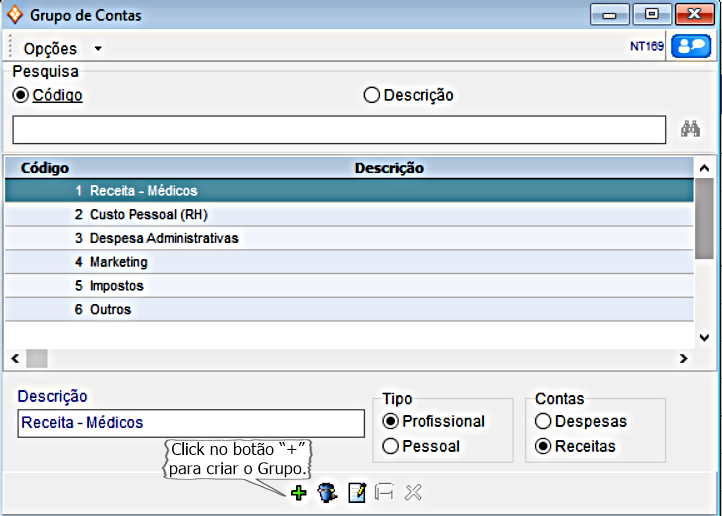
Task: Click the blue trash can delete icon
Action: [x=327, y=492]
